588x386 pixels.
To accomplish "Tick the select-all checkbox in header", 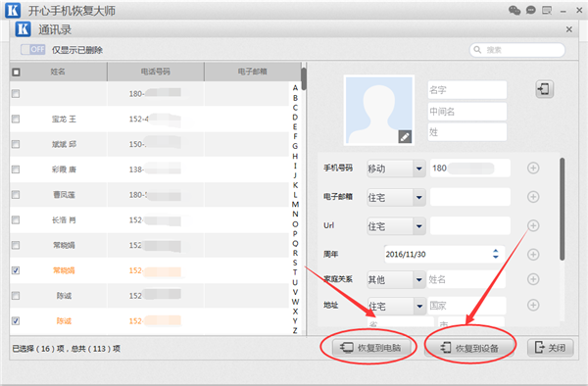I will (16, 72).
